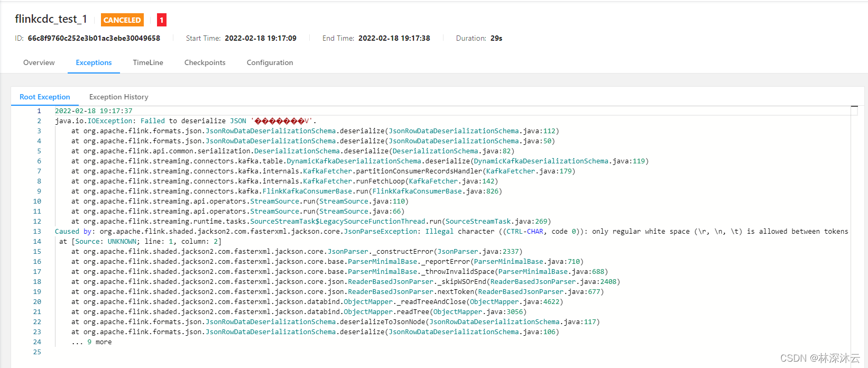Click the ParserMinimalBase.java:688 _throwInvalidSpace line
Screen dimensions: 868x368
[x=340, y=272]
